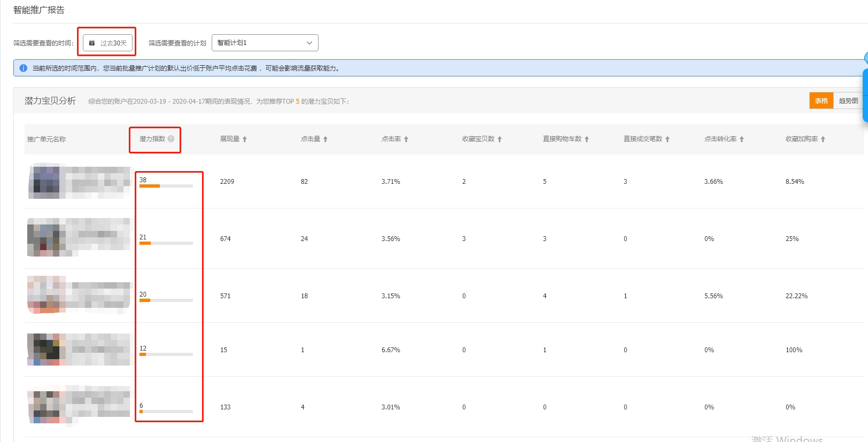The height and width of the screenshot is (442, 868).
Task: Expand the 智能计划1 plan dropdown
Action: point(265,43)
